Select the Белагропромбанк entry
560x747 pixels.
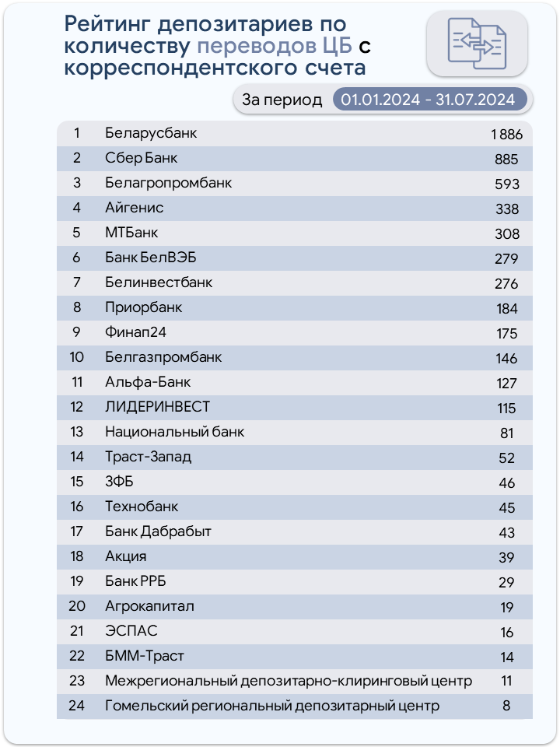(169, 183)
